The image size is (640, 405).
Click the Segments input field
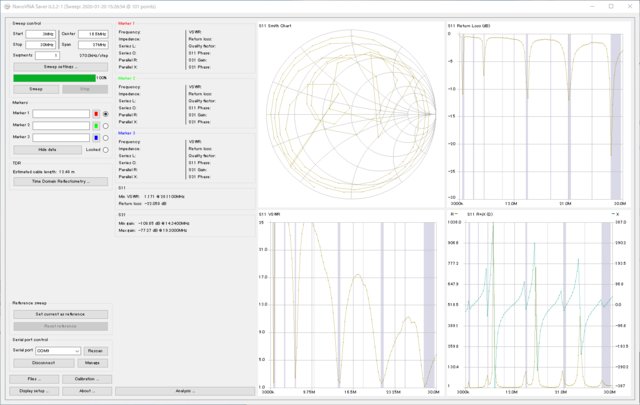47,55
